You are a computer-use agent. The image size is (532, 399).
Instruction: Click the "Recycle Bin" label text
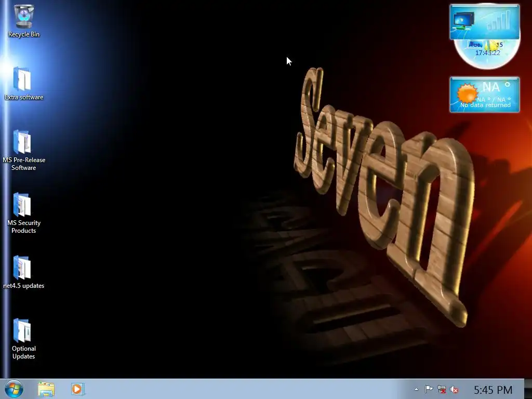(24, 34)
